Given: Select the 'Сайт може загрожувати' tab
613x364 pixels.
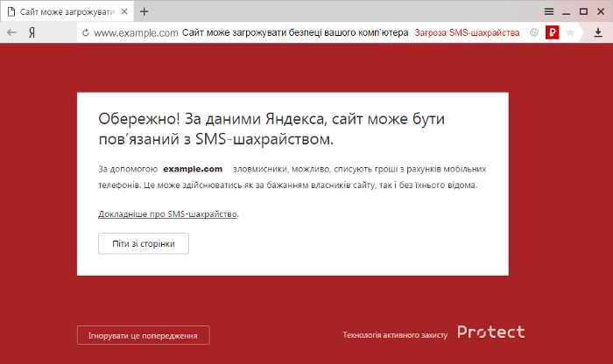Looking at the screenshot, I should [x=67, y=11].
